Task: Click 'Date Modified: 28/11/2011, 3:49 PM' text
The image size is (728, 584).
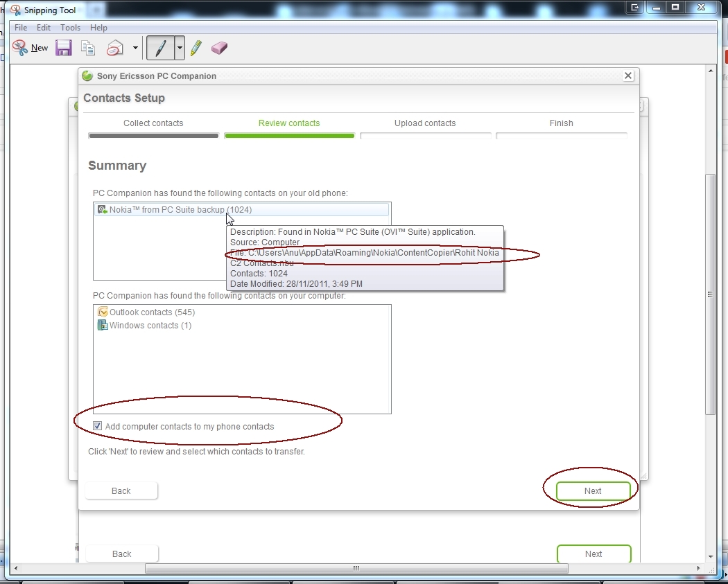Action: (296, 283)
